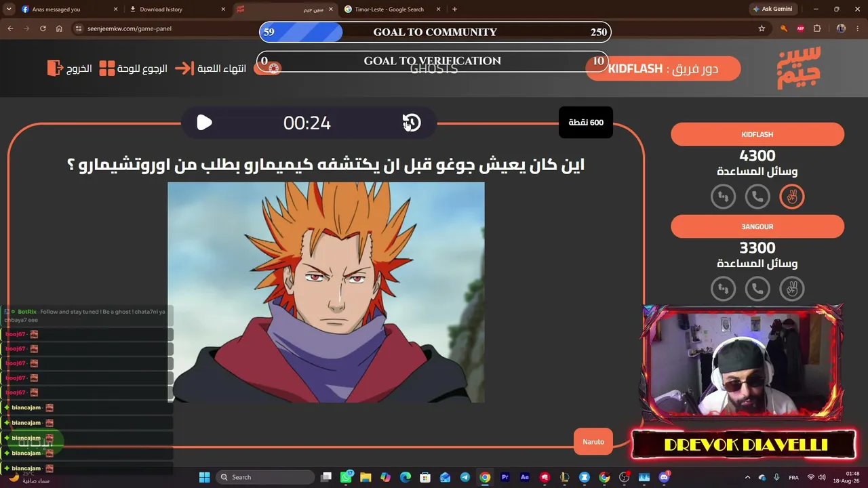
Task: Click the address bar URL
Action: [x=129, y=28]
